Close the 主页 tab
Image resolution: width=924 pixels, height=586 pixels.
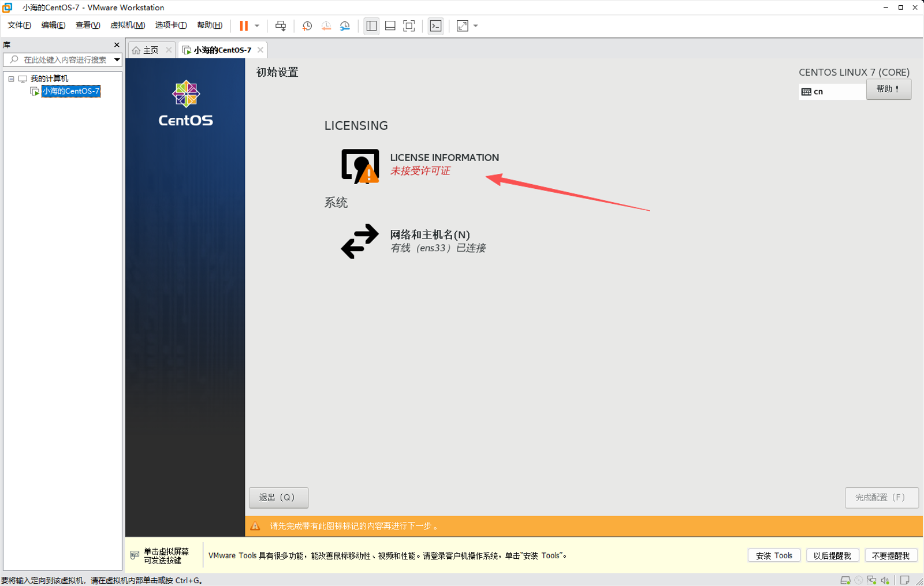(169, 50)
